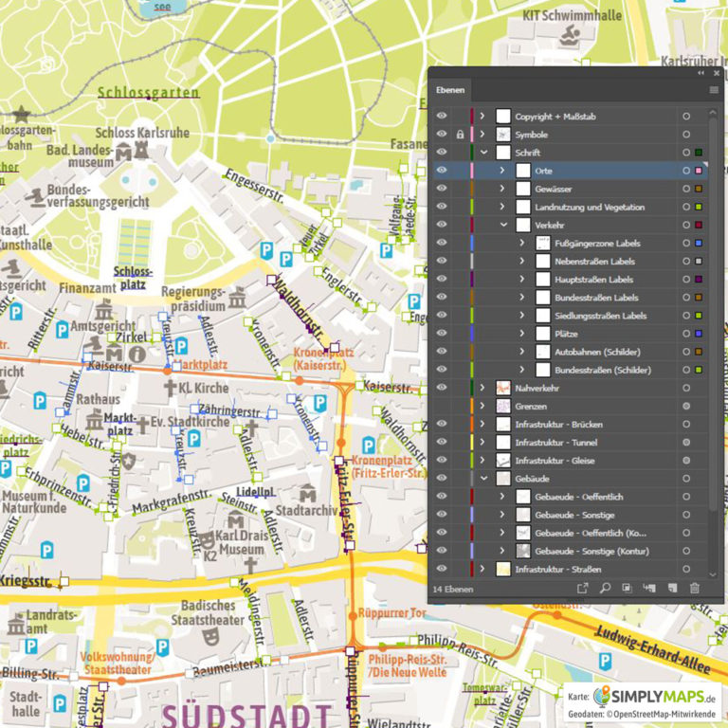
Task: Click target circle of Orte layer
Action: click(686, 171)
